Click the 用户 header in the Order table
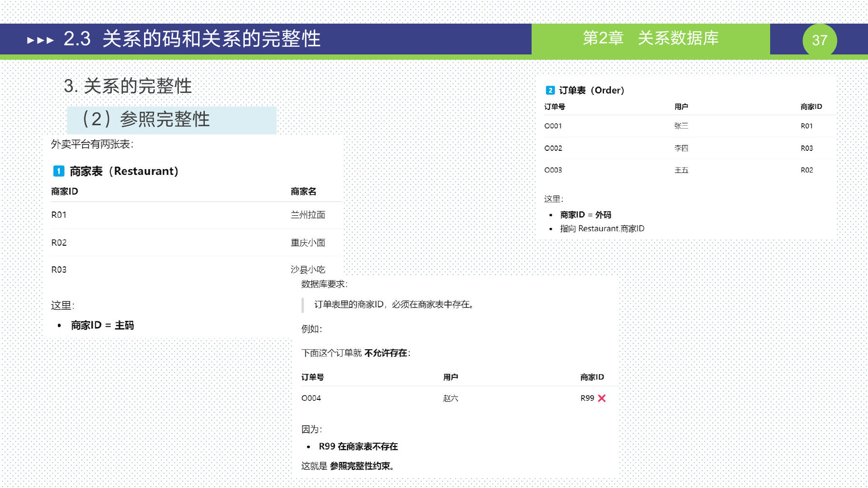The height and width of the screenshot is (488, 868). [681, 106]
